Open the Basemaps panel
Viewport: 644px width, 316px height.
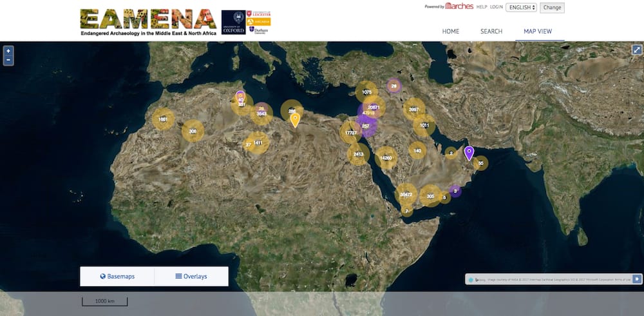tap(117, 277)
